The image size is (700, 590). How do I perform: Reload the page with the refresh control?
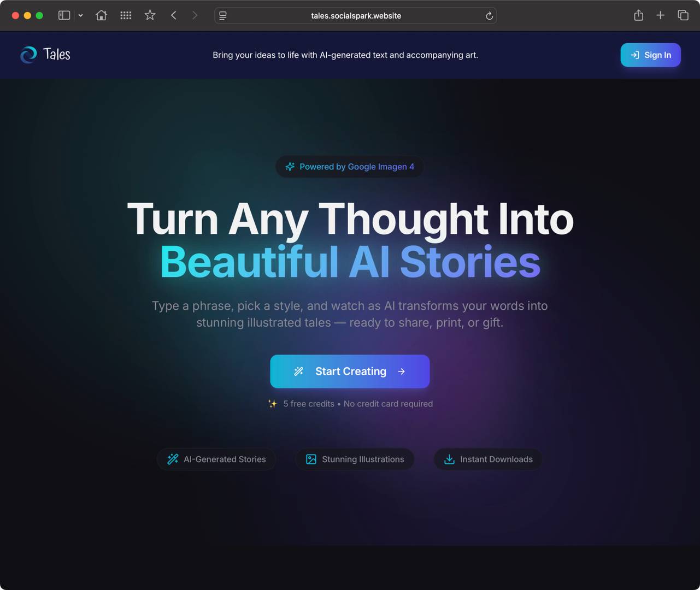pos(489,15)
